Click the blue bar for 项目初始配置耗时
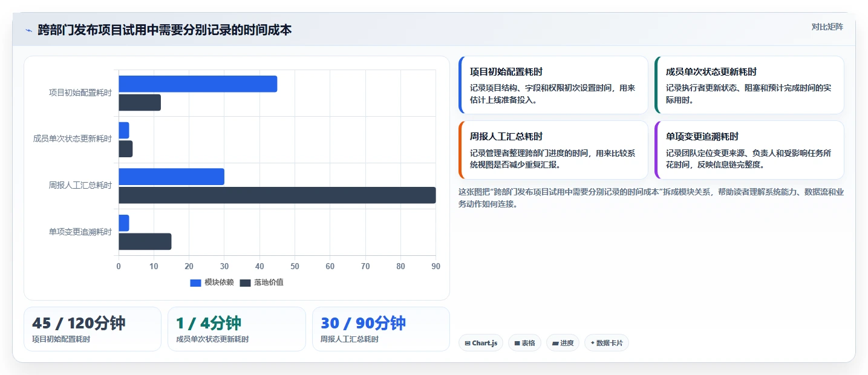Viewport: 868px width, 375px height. pyautogui.click(x=198, y=84)
